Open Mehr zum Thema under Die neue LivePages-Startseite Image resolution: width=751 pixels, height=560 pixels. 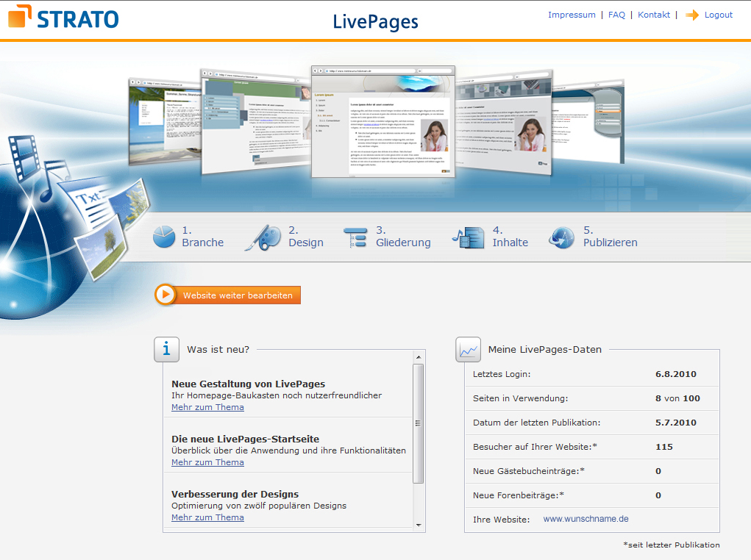click(x=207, y=462)
